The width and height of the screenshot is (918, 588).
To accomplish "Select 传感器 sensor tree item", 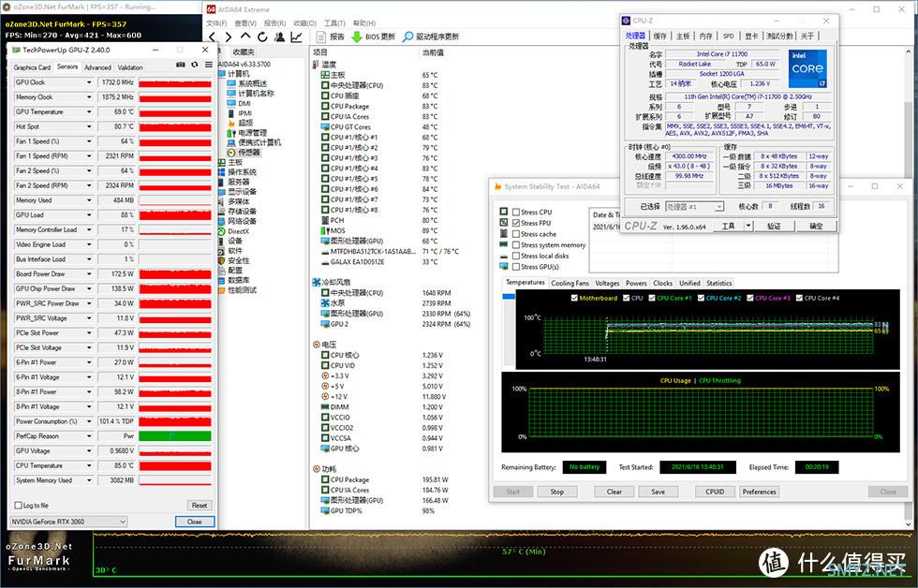I will [244, 153].
